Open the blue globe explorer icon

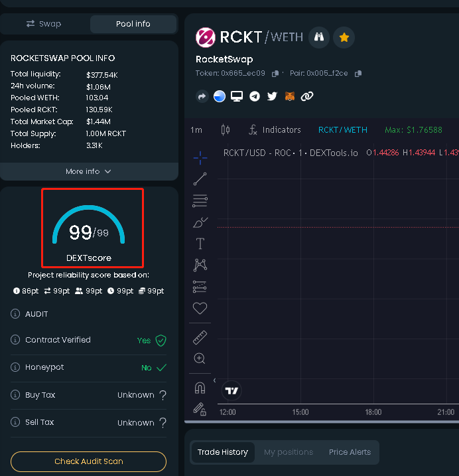click(x=220, y=96)
